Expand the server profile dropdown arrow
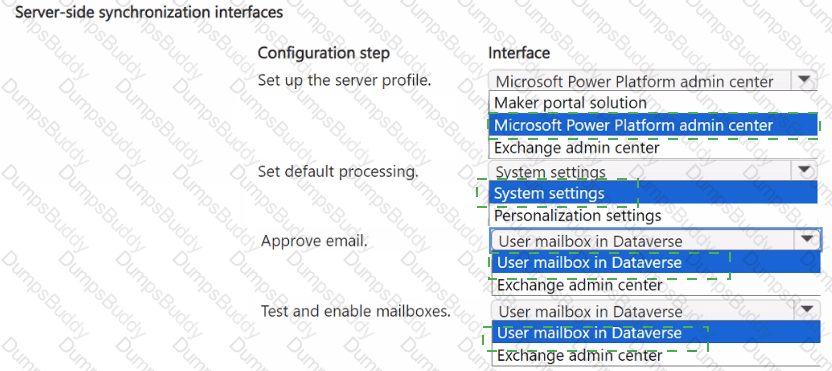 point(804,81)
